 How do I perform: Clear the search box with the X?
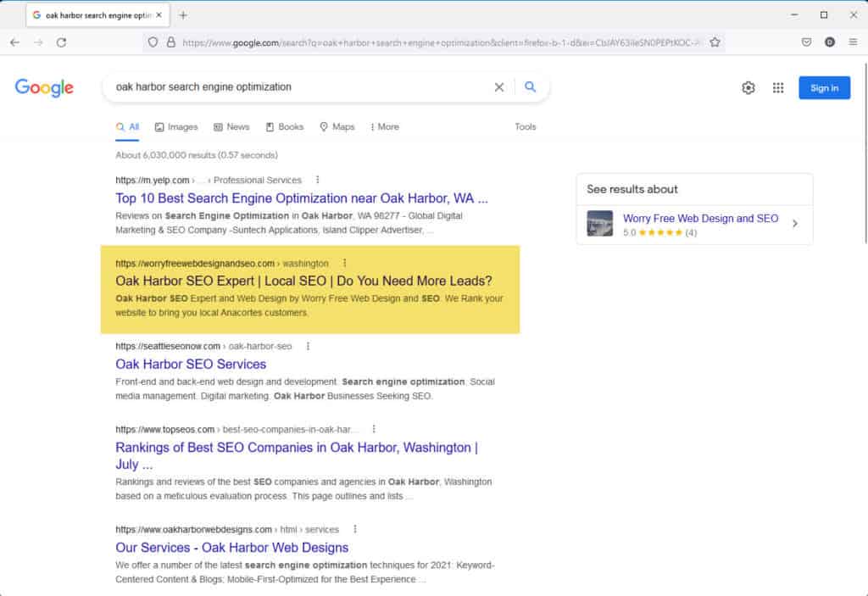pyautogui.click(x=498, y=87)
